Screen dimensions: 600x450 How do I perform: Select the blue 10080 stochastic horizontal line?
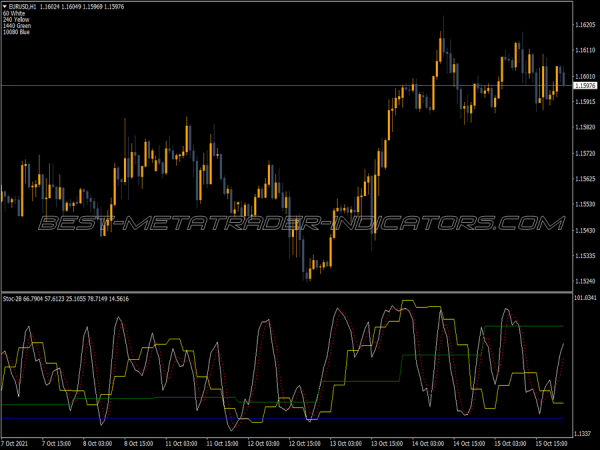coord(282,419)
